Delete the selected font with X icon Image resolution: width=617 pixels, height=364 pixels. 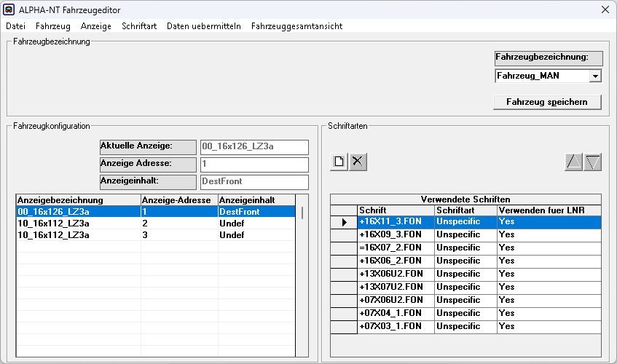pyautogui.click(x=358, y=162)
